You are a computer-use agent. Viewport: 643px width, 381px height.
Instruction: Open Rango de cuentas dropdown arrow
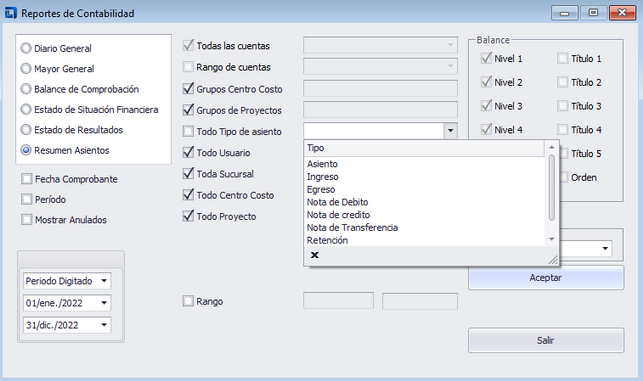tap(450, 66)
